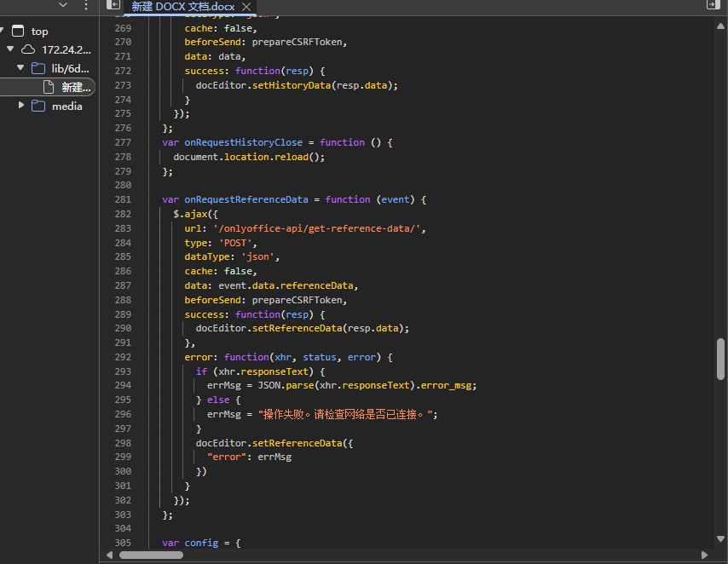
Task: Close the 新建 DOCX 文档.docx tab
Action: (246, 7)
